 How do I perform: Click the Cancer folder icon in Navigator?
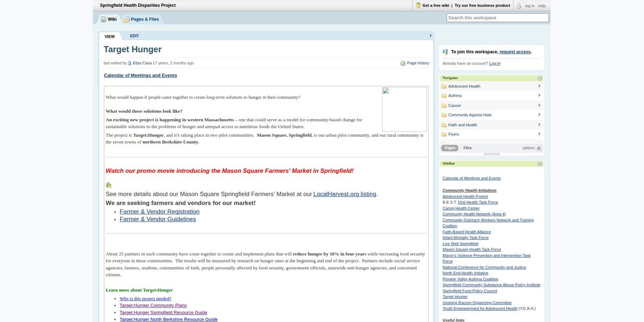pos(444,106)
